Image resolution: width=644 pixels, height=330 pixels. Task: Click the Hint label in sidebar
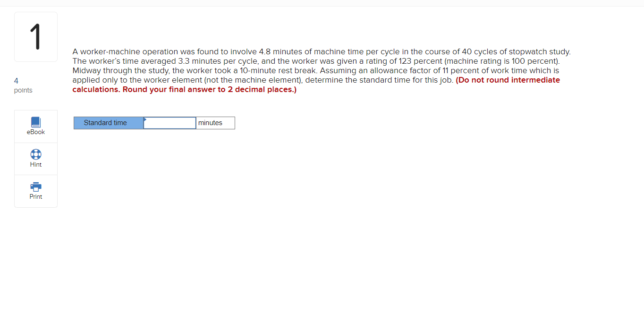pos(36,165)
